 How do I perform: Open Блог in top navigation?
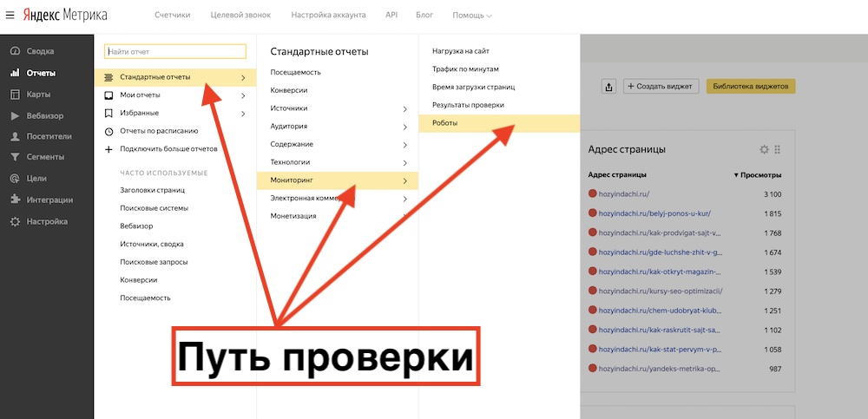(424, 15)
